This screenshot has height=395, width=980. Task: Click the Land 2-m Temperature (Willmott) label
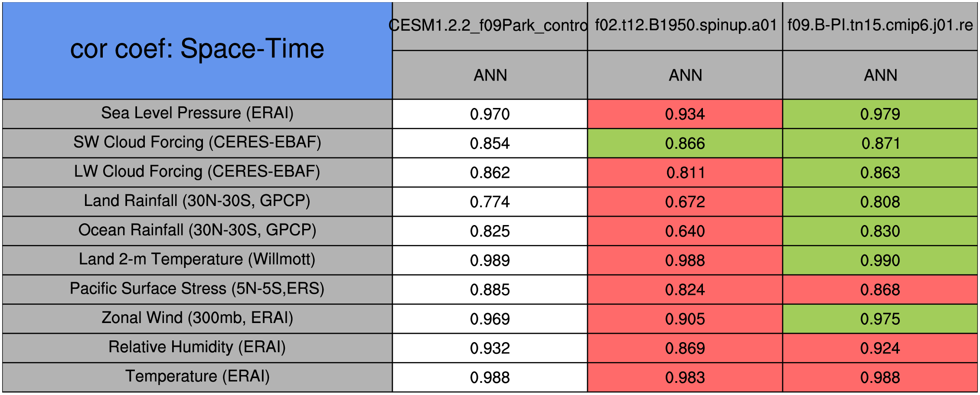tap(197, 260)
